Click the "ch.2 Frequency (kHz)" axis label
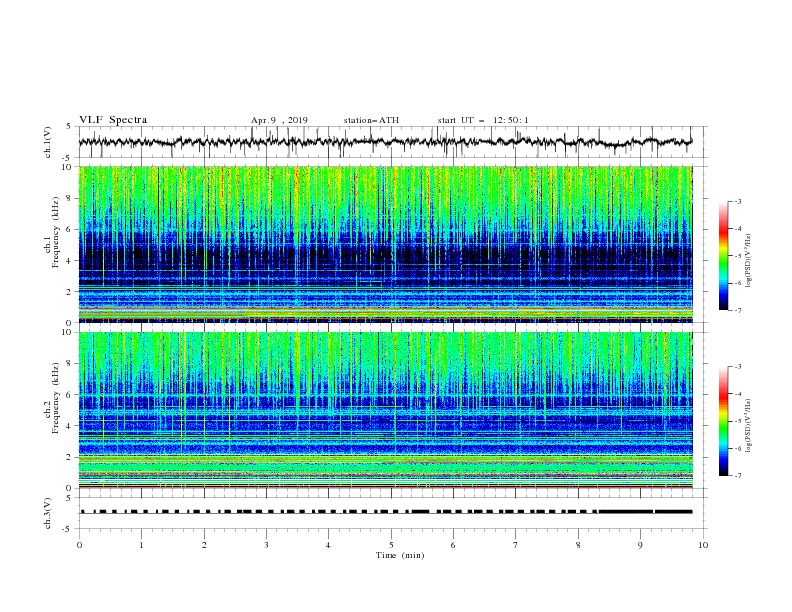792x612 pixels. click(51, 398)
